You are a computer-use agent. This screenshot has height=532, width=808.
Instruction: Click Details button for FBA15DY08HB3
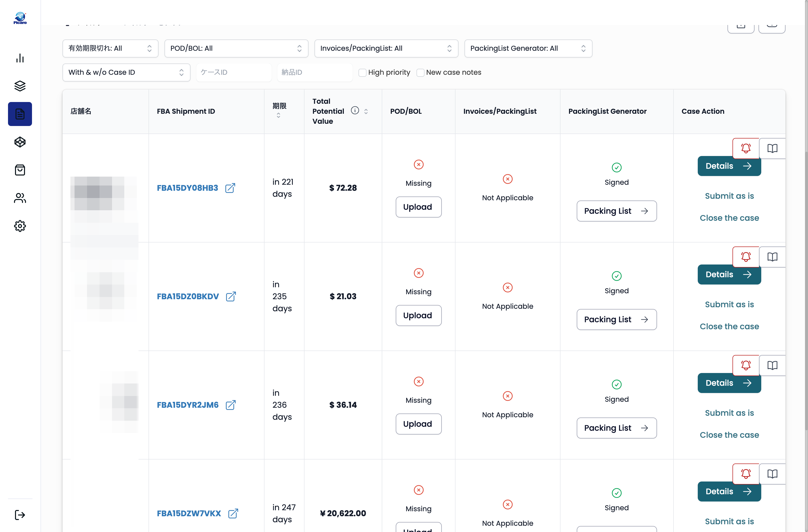point(729,166)
